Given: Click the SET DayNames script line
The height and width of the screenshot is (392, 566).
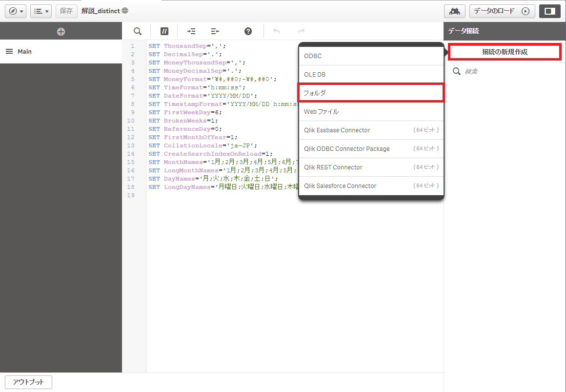Looking at the screenshot, I should [213, 179].
